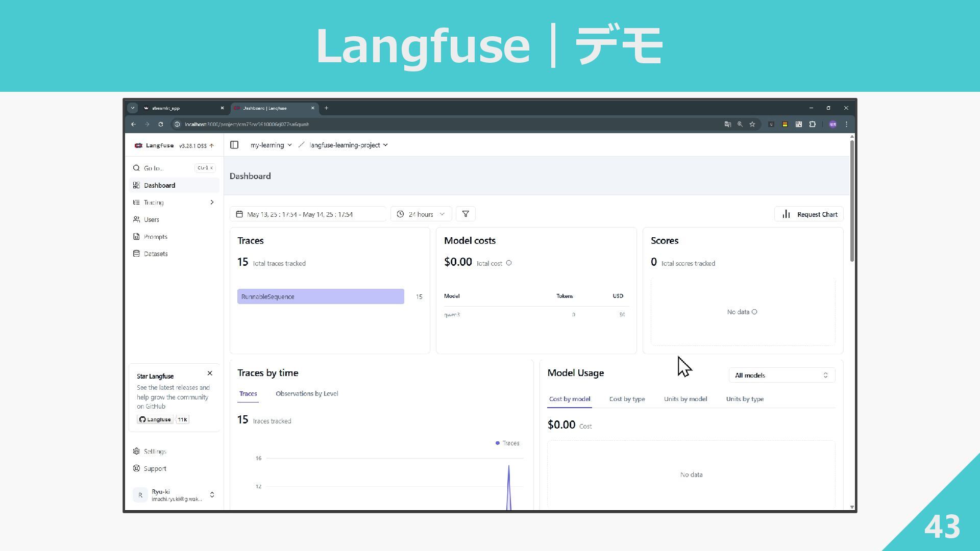Select the Traces tab under Traces by time
Viewport: 980px width, 551px height.
click(x=248, y=394)
